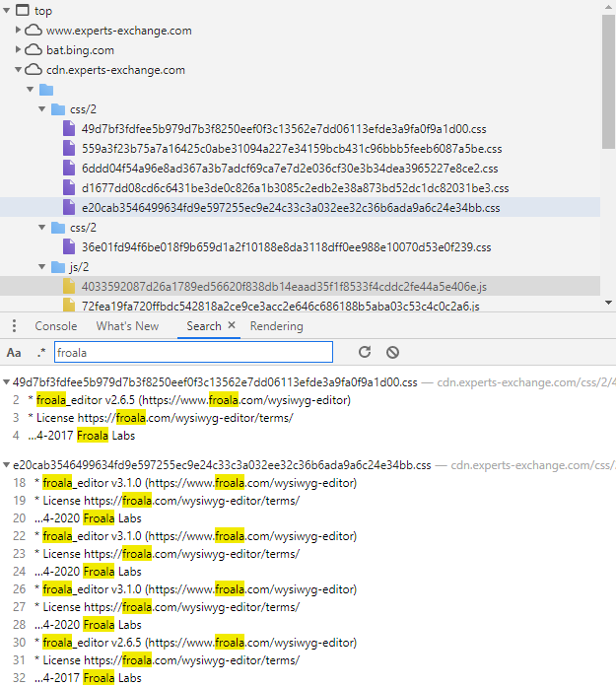Click the search input containing froala
The height and width of the screenshot is (687, 616).
(x=192, y=352)
